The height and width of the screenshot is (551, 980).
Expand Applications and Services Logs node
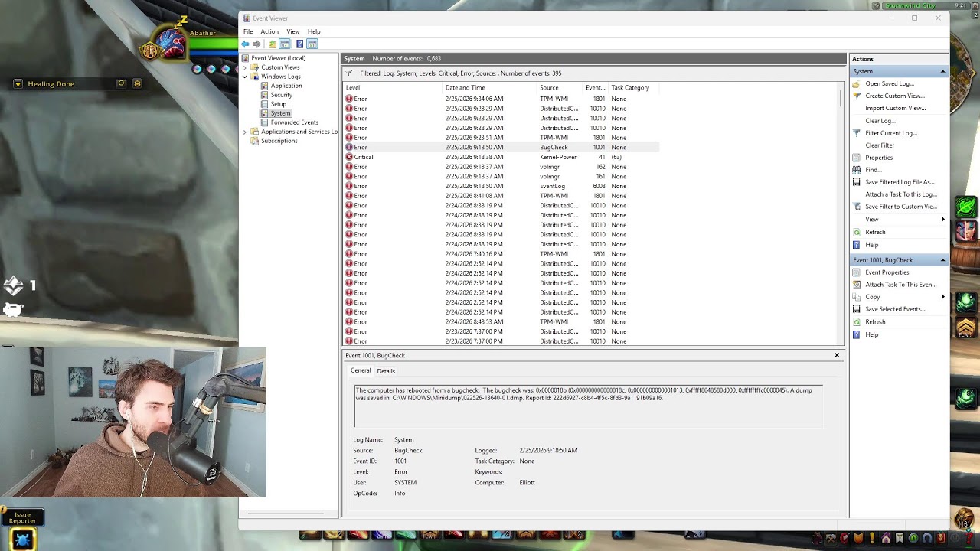tap(245, 132)
